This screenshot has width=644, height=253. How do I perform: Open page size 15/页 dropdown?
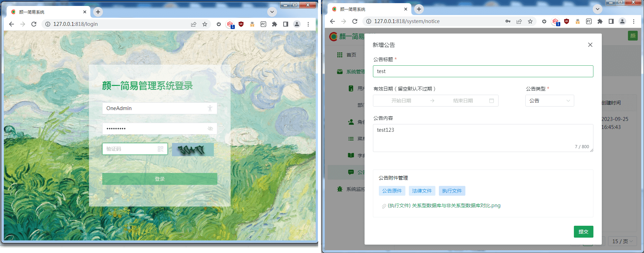623,241
